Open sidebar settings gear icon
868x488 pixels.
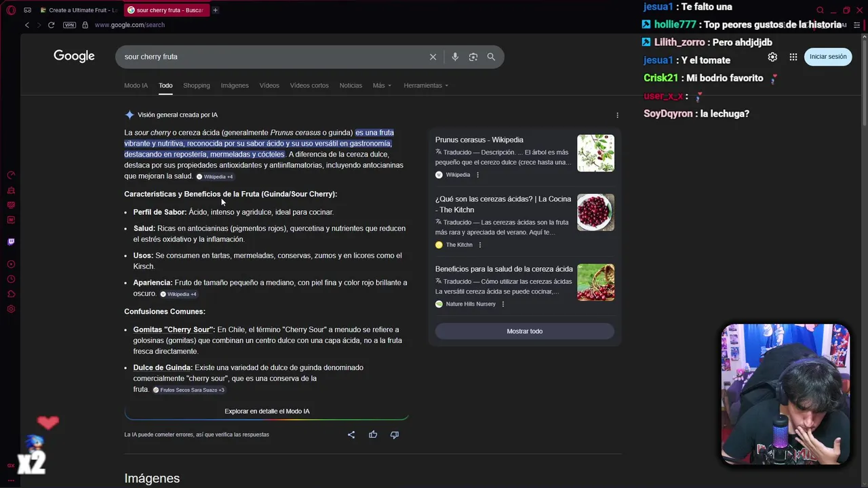tap(11, 309)
